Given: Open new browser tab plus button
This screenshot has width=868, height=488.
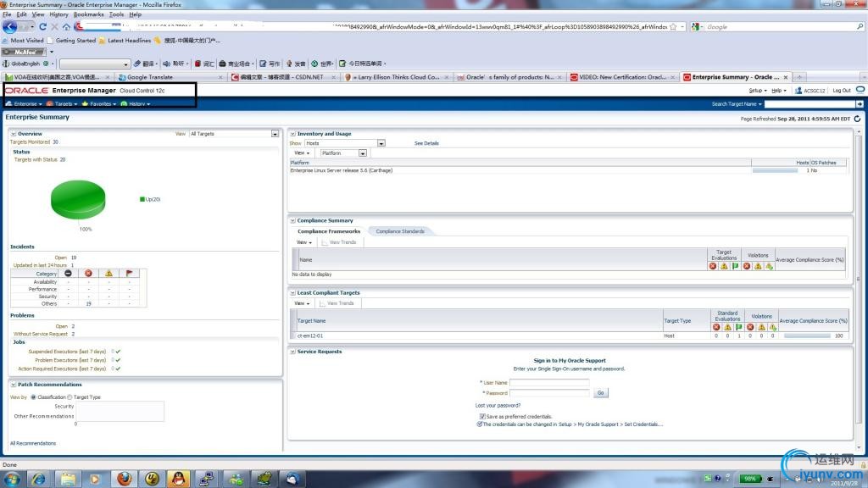Looking at the screenshot, I should click(799, 77).
